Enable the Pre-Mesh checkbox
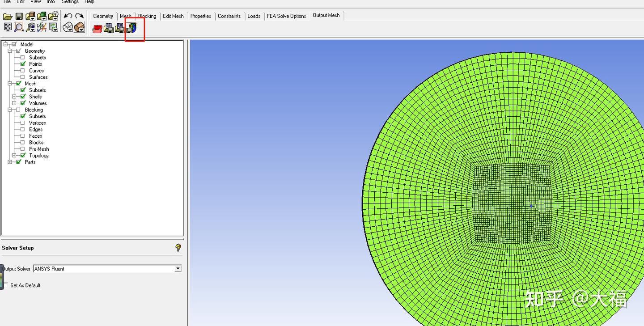644x326 pixels. [23, 149]
